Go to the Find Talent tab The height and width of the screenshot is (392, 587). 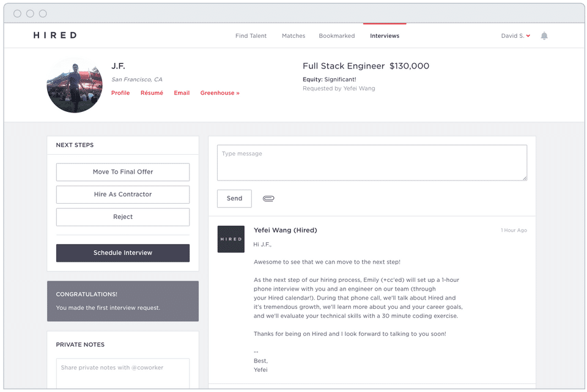(251, 36)
